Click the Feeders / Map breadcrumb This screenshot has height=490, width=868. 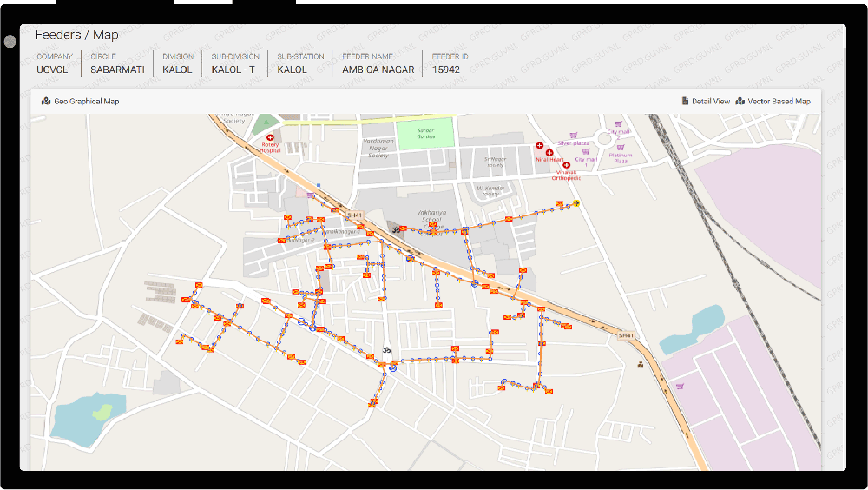77,35
